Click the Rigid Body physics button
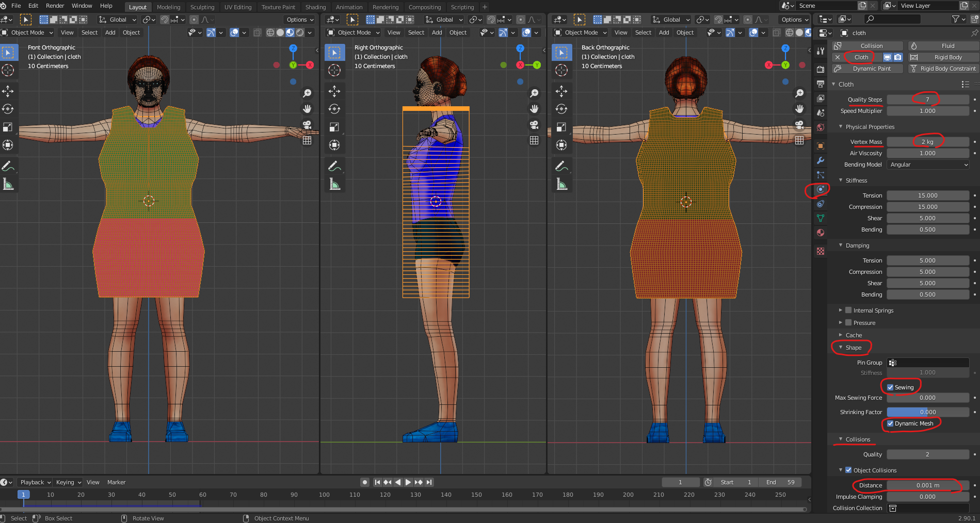This screenshot has width=980, height=523. coord(947,57)
